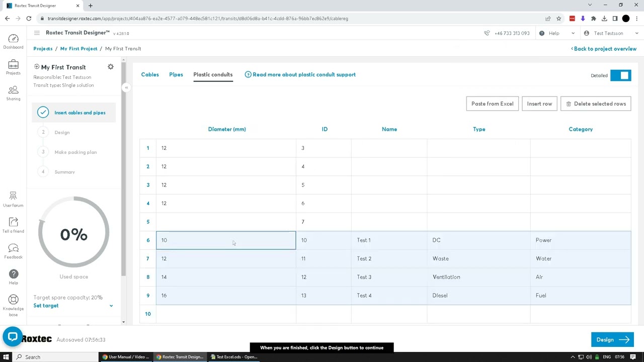Open a new browser tab
This screenshot has width=644, height=362.
point(91,6)
